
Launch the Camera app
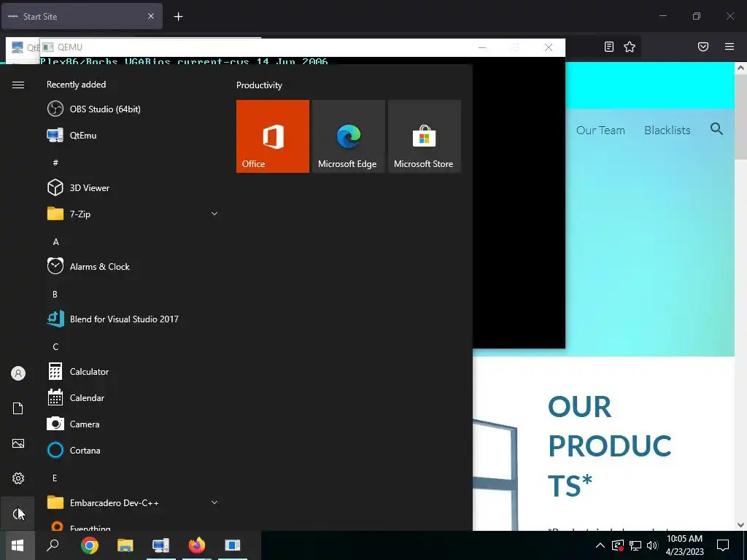pos(133,424)
